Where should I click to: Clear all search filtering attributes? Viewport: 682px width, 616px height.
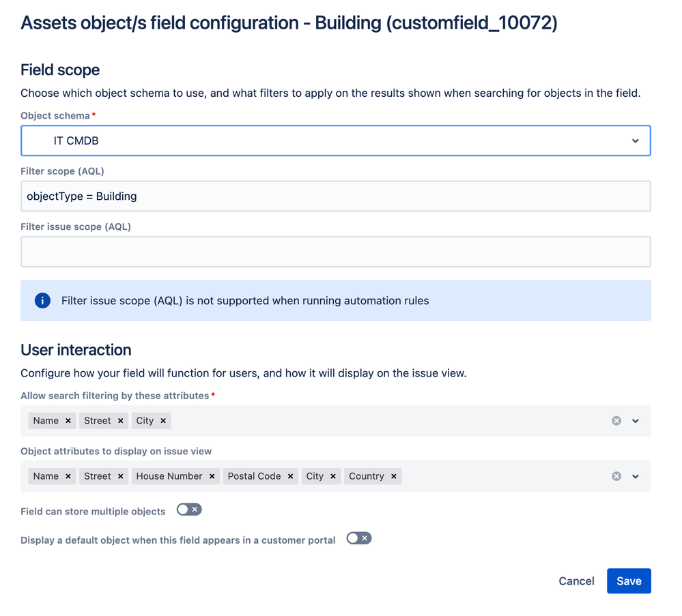click(616, 421)
